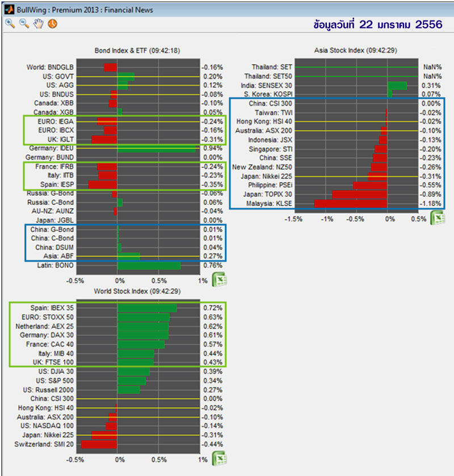Image resolution: width=454 pixels, height=476 pixels.
Task: Click the orange clock toolbar icon
Action: 52,24
